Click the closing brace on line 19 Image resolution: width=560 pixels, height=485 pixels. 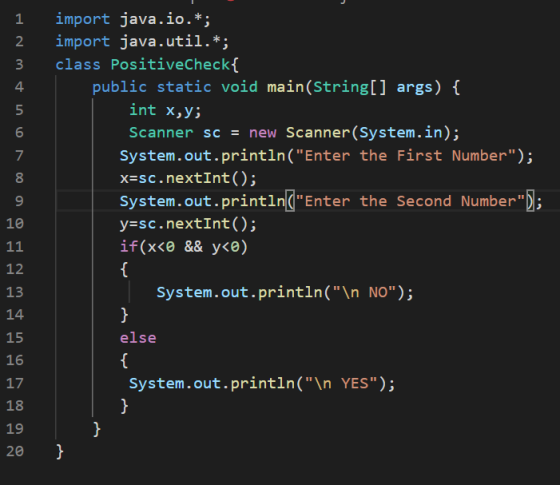(x=96, y=429)
